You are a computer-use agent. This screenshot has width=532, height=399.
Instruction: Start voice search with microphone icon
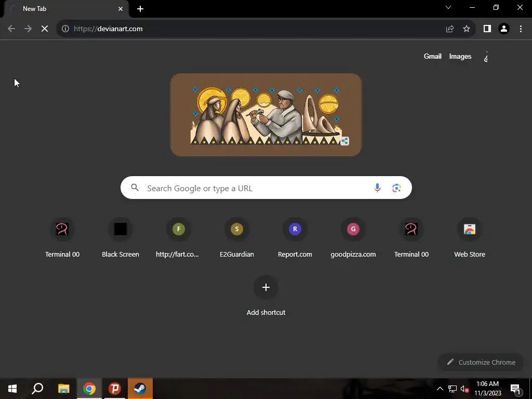click(377, 188)
